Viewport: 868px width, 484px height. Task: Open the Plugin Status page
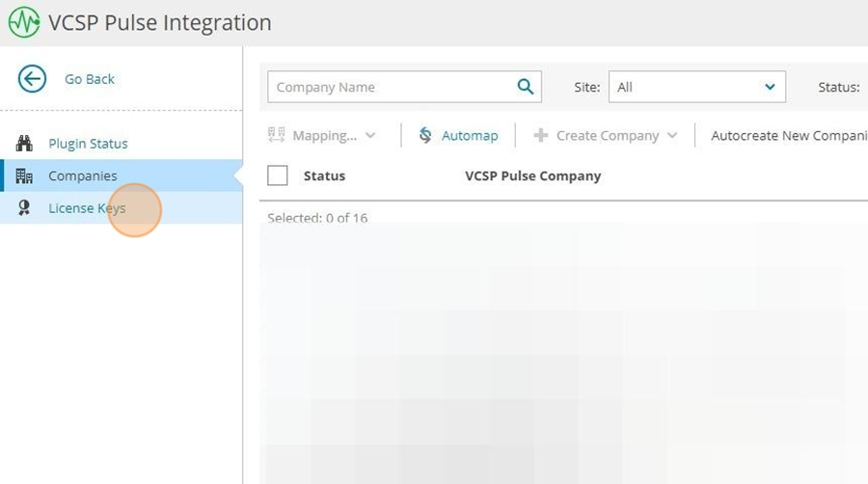click(x=88, y=144)
